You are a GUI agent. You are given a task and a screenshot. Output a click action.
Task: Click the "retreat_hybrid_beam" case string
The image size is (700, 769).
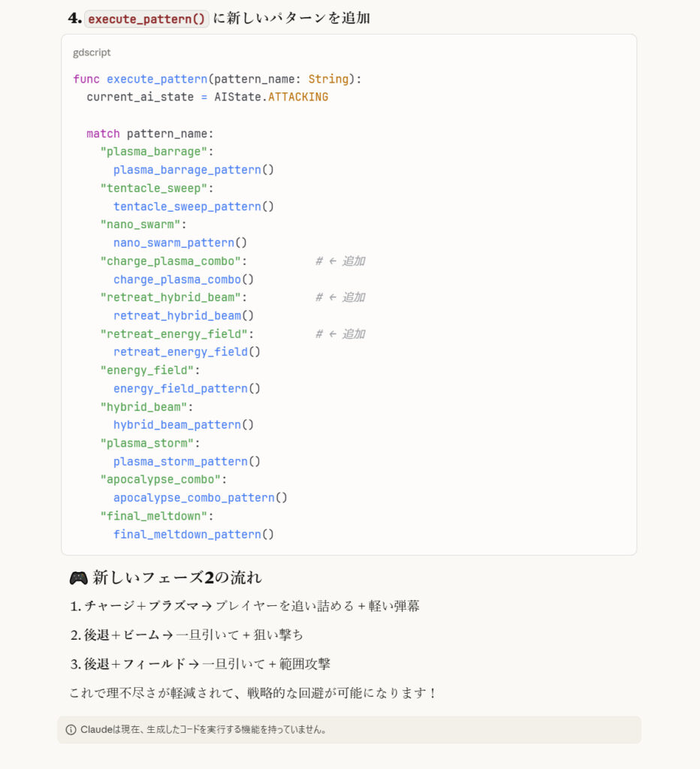coord(173,297)
